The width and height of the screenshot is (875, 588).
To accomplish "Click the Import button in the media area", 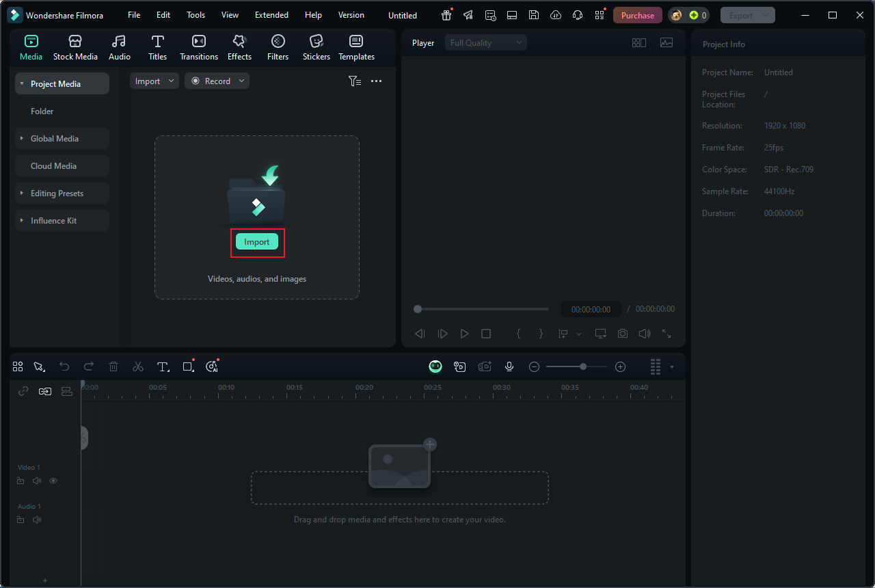I will tap(256, 241).
